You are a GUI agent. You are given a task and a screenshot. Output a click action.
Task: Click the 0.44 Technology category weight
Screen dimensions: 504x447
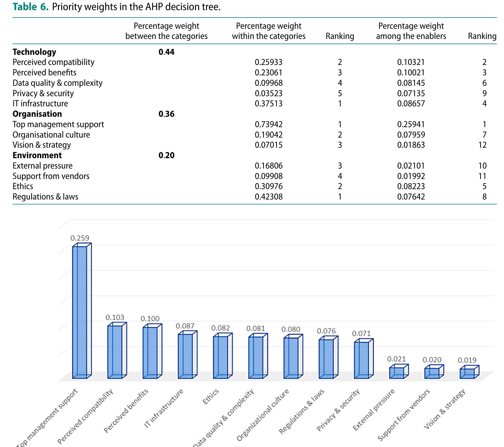click(166, 52)
